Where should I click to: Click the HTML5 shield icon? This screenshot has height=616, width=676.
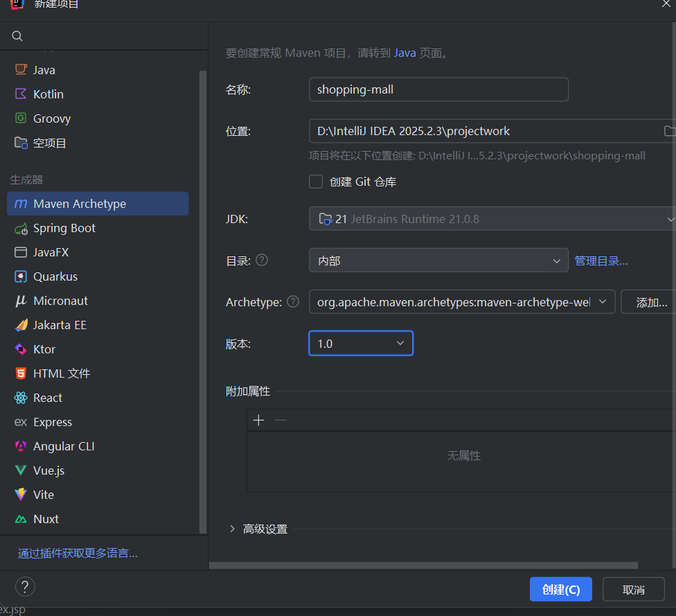tap(21, 373)
